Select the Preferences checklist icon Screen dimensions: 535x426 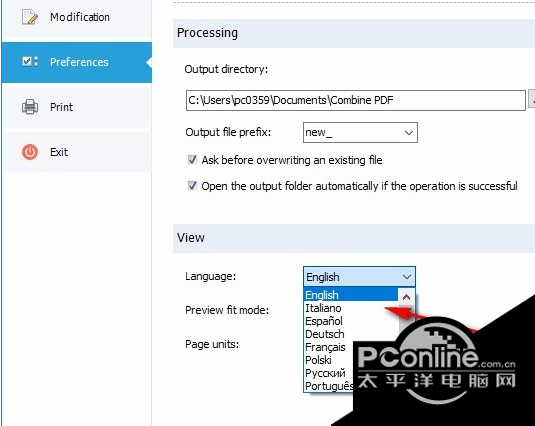[x=30, y=62]
